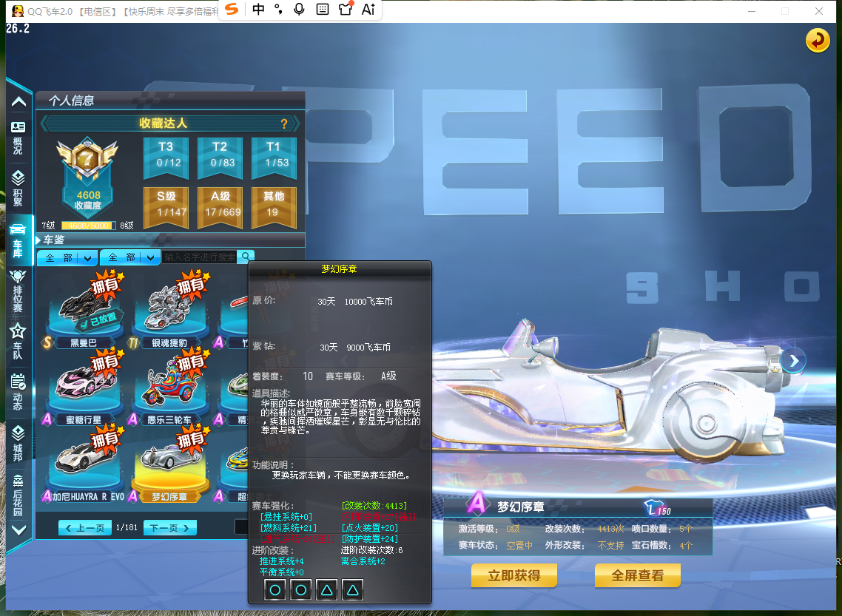Select the 加尼HUAYRA R EVO car
The height and width of the screenshot is (616, 842).
[x=83, y=464]
